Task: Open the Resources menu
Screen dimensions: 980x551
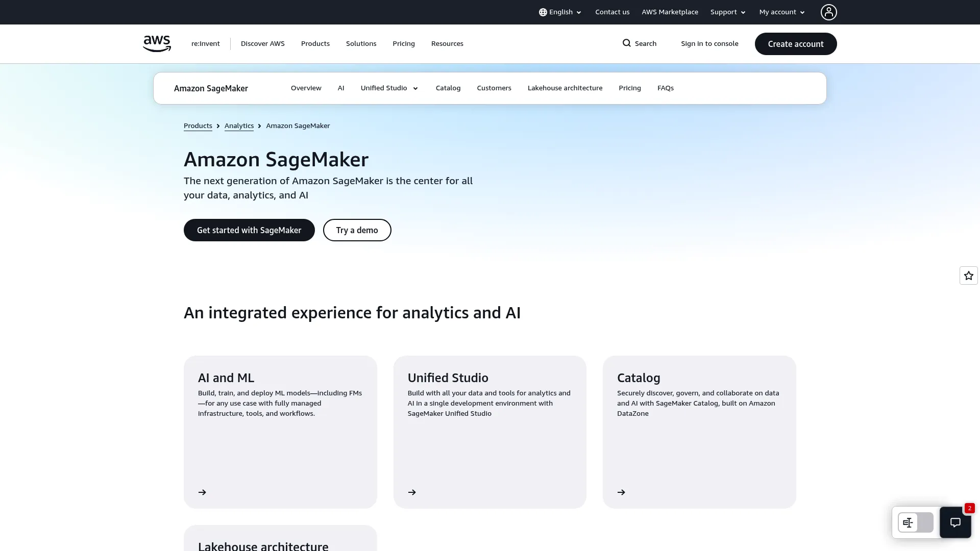Action: [447, 44]
